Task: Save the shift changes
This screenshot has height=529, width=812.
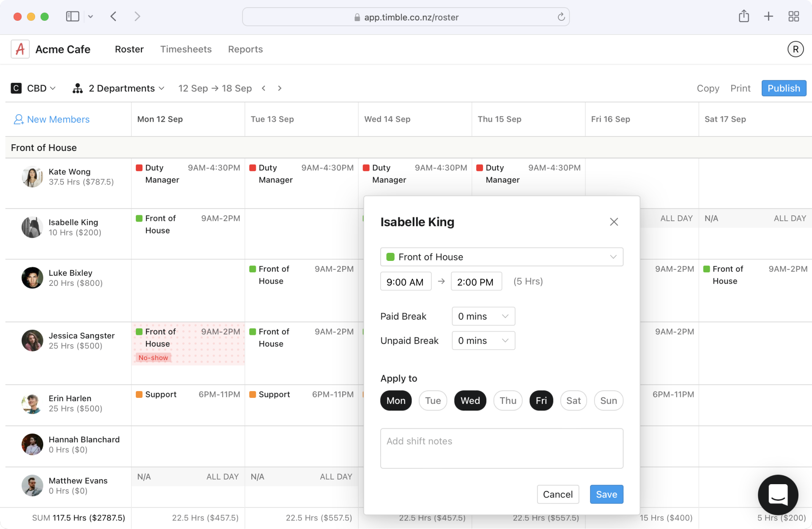Action: pos(606,494)
